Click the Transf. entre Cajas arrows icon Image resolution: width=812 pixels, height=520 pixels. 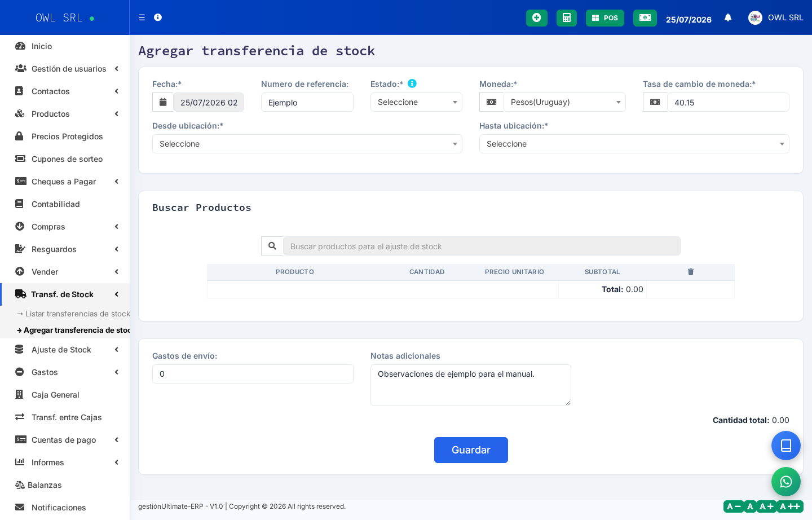pos(20,417)
